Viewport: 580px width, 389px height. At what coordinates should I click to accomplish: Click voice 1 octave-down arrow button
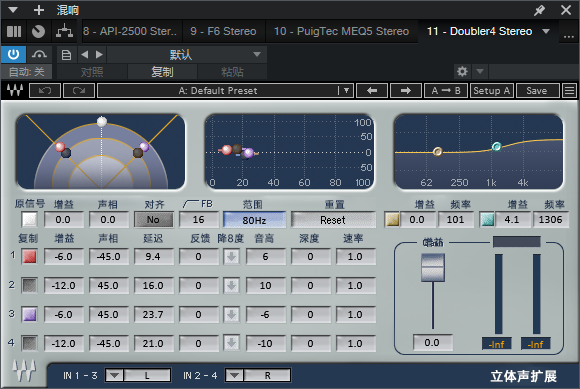tap(232, 257)
